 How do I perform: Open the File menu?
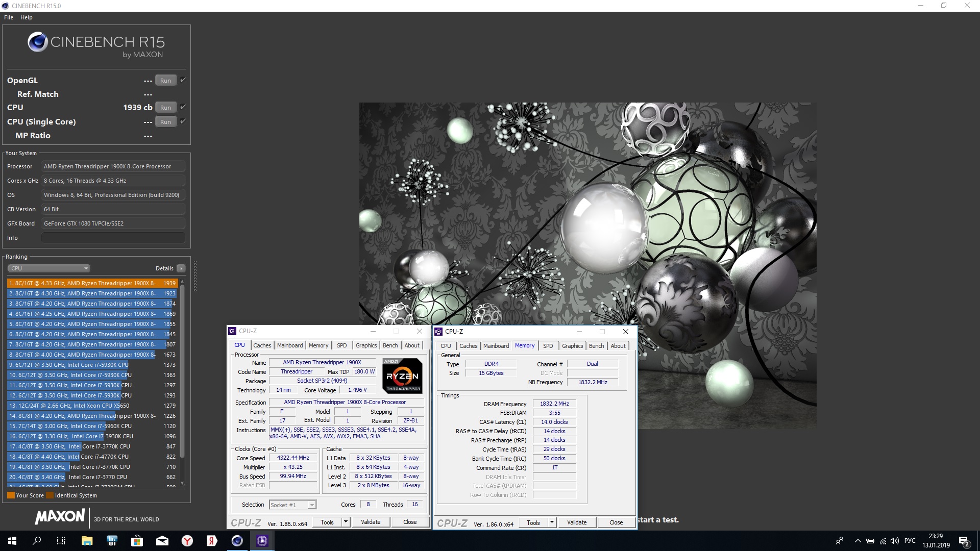[9, 17]
